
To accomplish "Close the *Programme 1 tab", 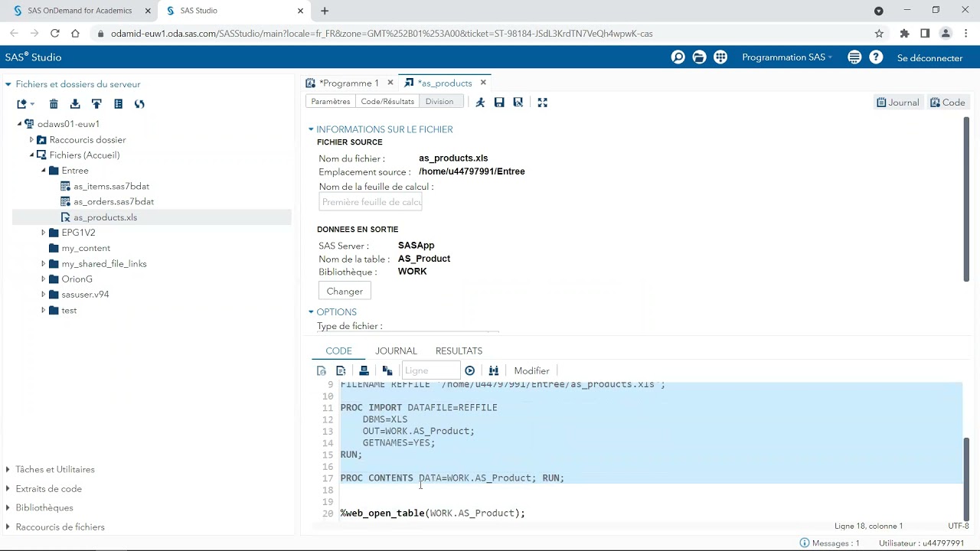I will 390,83.
